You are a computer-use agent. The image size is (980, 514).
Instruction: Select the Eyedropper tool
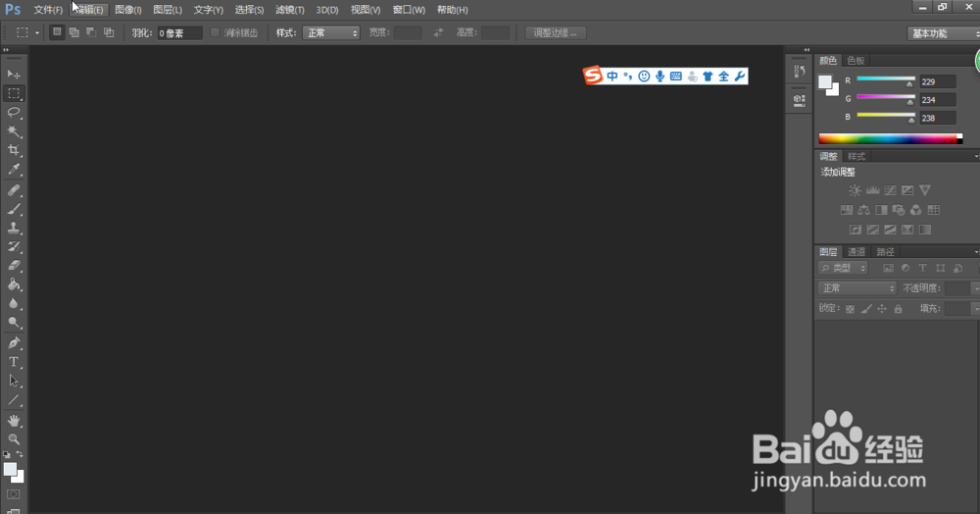tap(13, 169)
